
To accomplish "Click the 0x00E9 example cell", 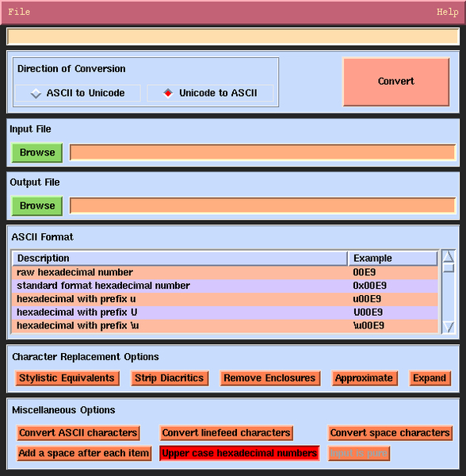I will pyautogui.click(x=369, y=286).
